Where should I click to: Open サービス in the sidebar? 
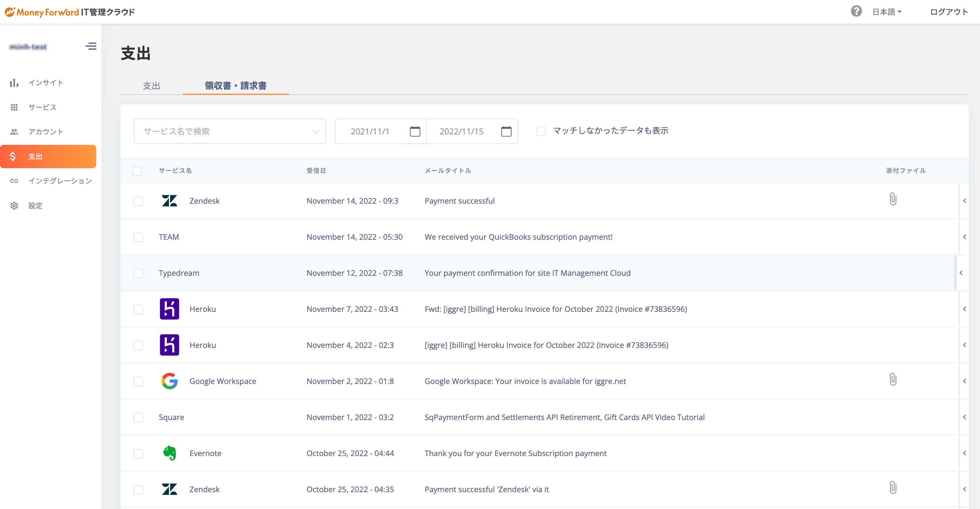(x=42, y=107)
